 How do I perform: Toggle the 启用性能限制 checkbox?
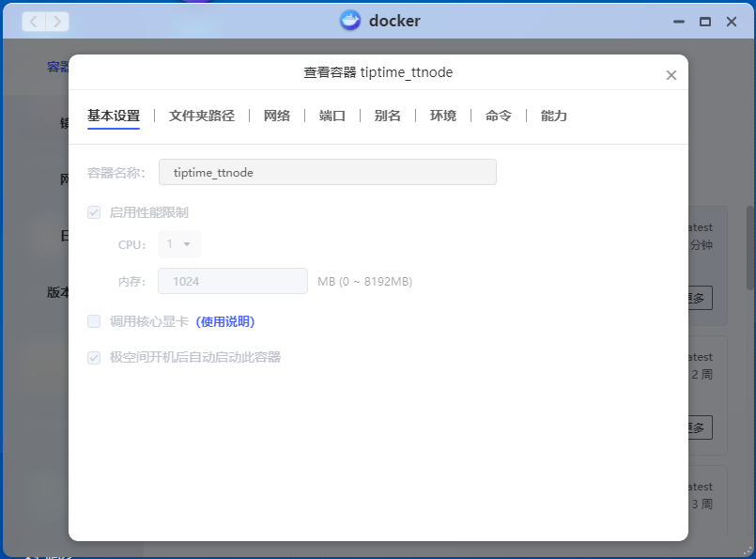click(x=94, y=212)
